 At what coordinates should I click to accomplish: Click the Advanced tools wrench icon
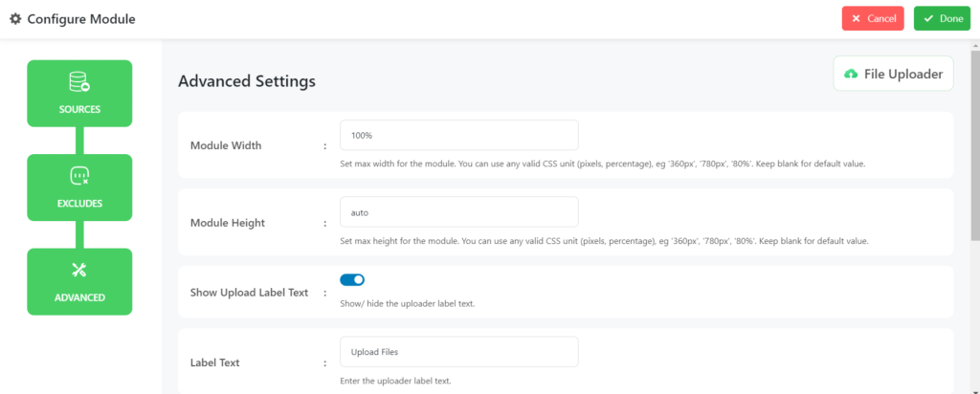(79, 270)
